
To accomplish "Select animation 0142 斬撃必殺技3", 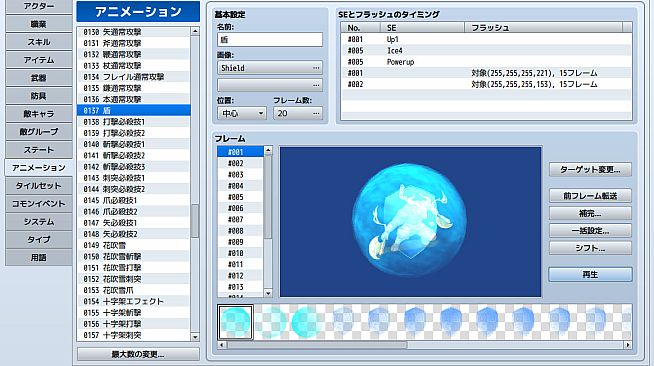I will (x=133, y=167).
